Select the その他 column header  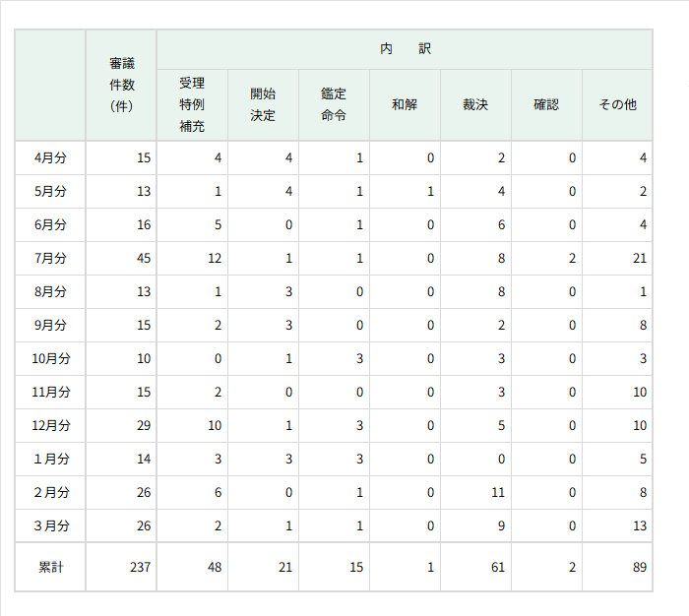[617, 104]
